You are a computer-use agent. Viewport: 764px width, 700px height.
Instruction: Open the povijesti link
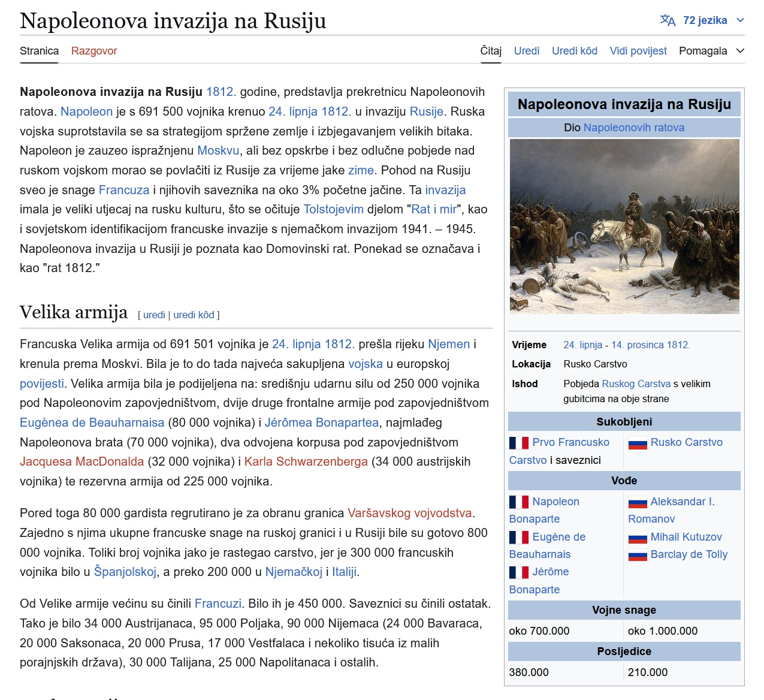[x=41, y=384]
